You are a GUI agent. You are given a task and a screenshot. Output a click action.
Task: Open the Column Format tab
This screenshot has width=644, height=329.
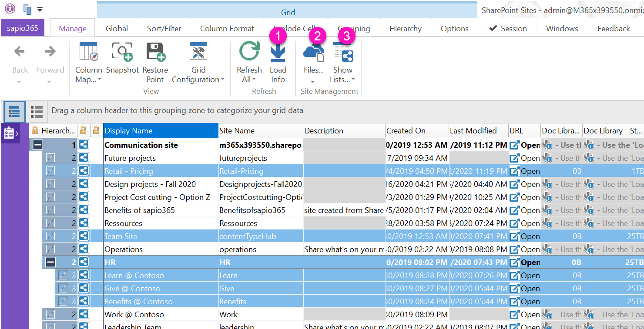click(x=227, y=28)
